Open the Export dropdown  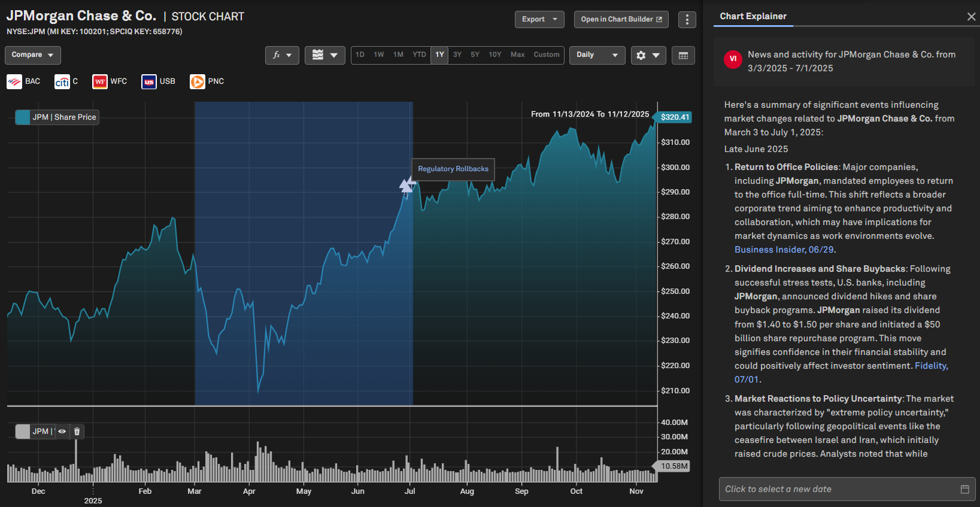(x=539, y=20)
